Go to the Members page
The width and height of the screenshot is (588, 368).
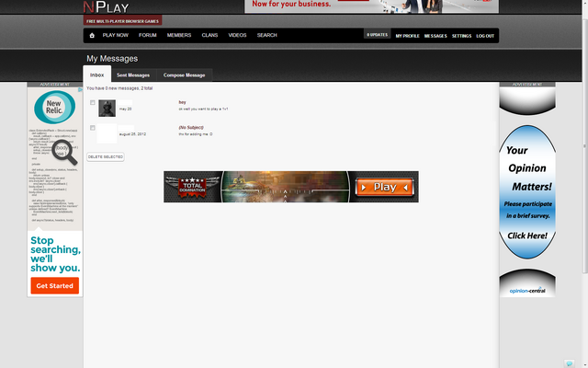(179, 35)
